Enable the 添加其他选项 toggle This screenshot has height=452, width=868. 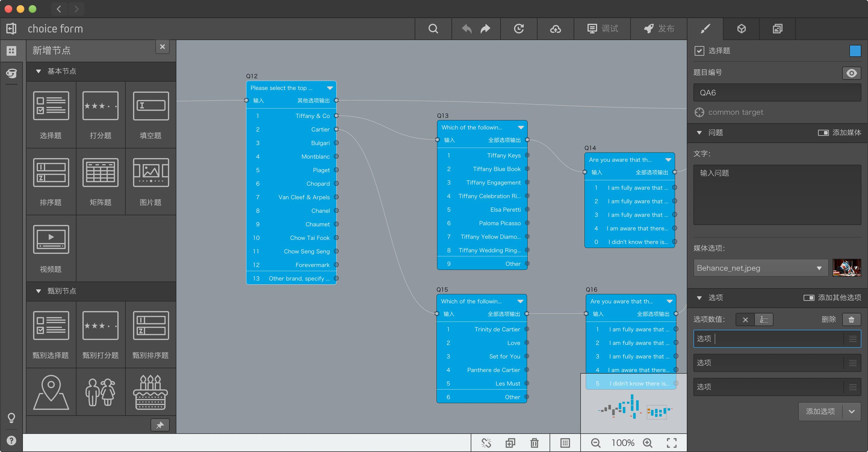tap(809, 298)
